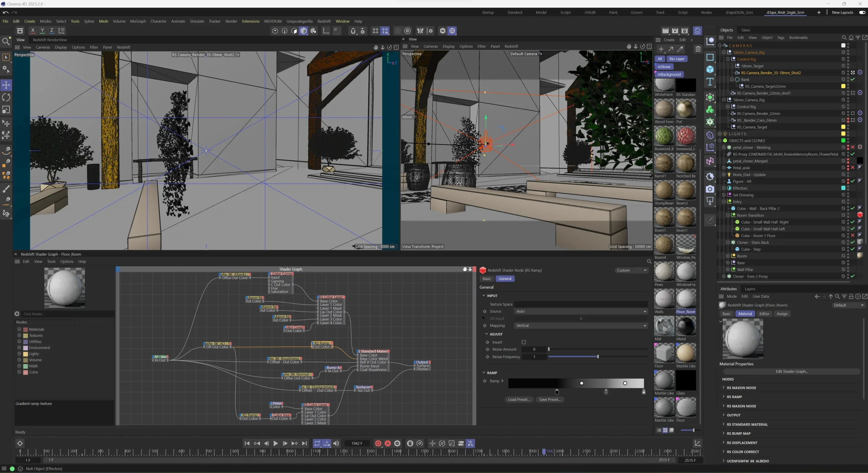Screen dimensions: 868x473
Task: Go to end of timeline
Action: (304, 444)
